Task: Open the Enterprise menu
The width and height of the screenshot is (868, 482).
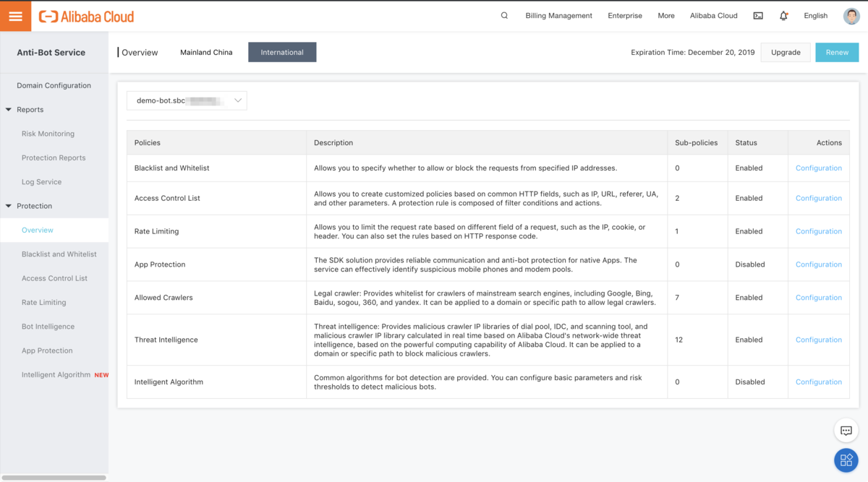Action: pos(625,15)
